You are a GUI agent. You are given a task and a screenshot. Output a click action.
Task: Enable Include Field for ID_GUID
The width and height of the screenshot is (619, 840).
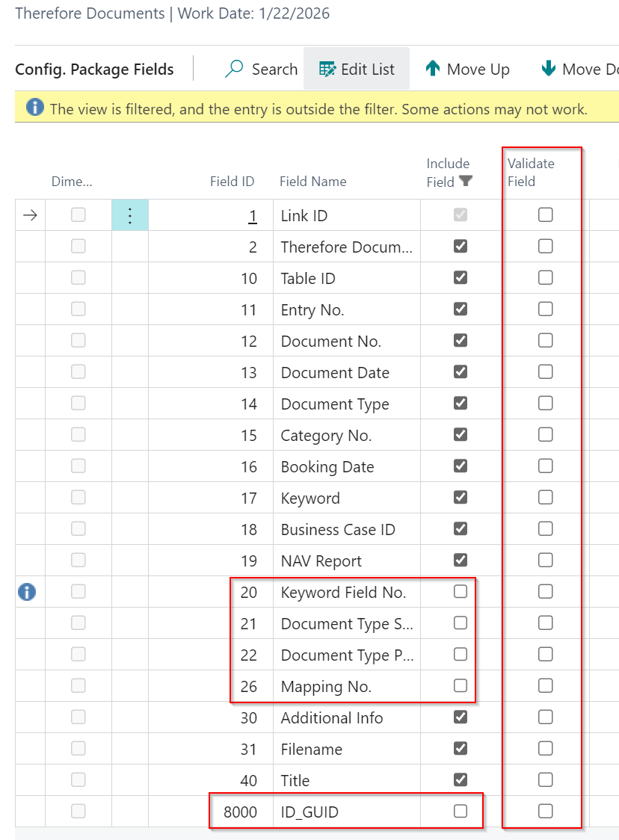click(461, 812)
